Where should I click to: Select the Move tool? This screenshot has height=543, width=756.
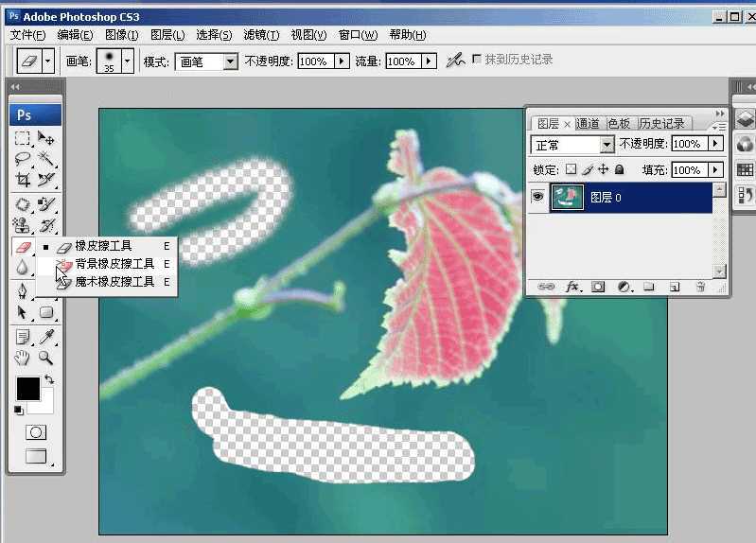click(46, 138)
